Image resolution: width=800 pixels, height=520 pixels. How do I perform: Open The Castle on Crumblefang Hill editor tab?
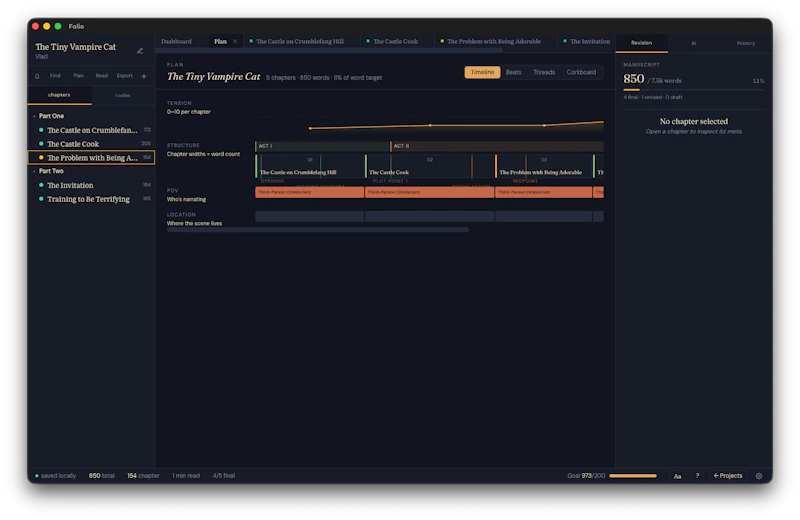pyautogui.click(x=300, y=41)
